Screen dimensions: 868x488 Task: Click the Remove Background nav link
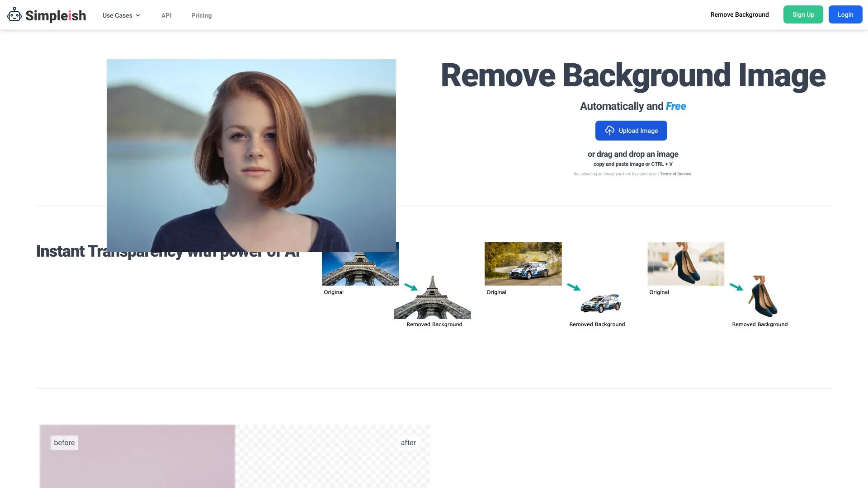tap(740, 14)
